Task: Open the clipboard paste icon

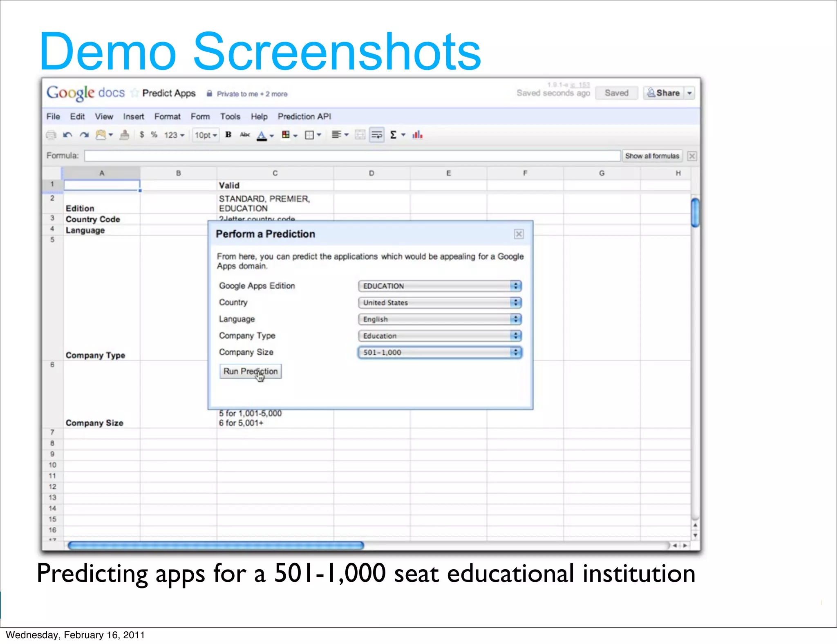Action: [x=101, y=135]
